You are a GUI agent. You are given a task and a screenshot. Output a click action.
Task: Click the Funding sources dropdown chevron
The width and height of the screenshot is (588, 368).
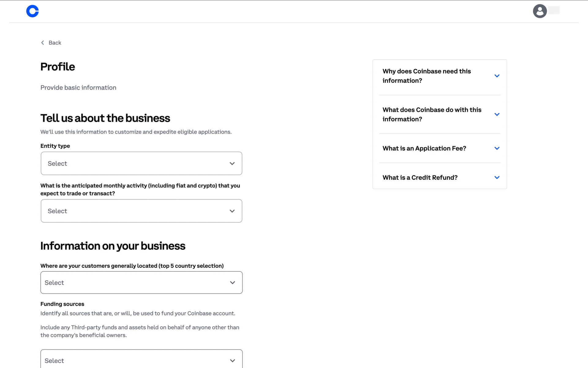232,361
